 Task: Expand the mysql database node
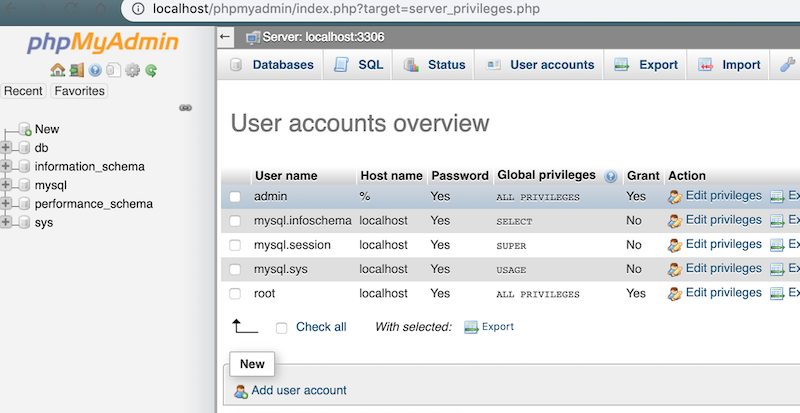6,184
